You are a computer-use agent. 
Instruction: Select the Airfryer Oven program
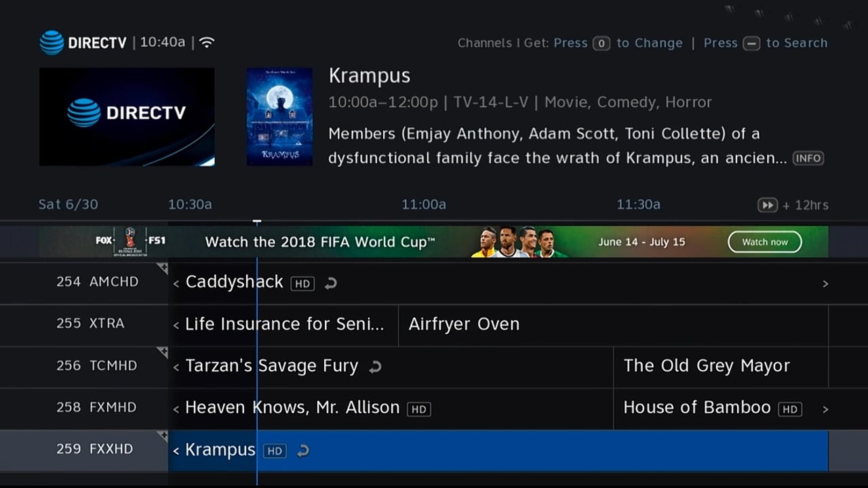[613, 325]
